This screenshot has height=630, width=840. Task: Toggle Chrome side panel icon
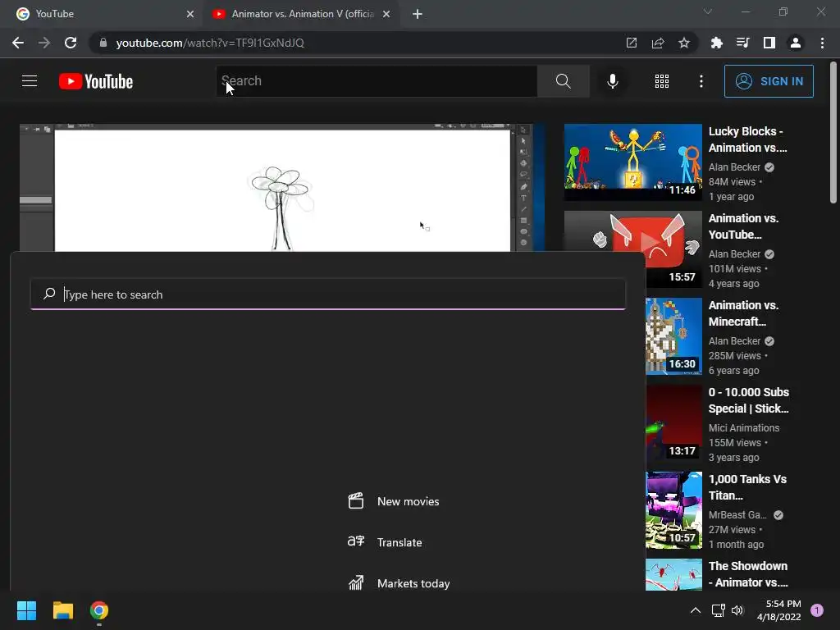coord(769,43)
